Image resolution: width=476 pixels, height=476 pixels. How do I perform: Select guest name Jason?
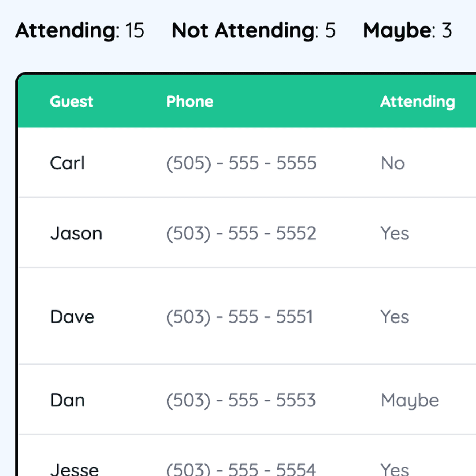point(76,233)
